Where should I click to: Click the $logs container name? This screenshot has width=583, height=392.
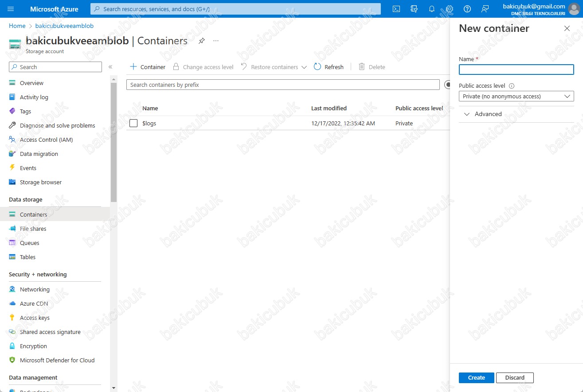(149, 123)
